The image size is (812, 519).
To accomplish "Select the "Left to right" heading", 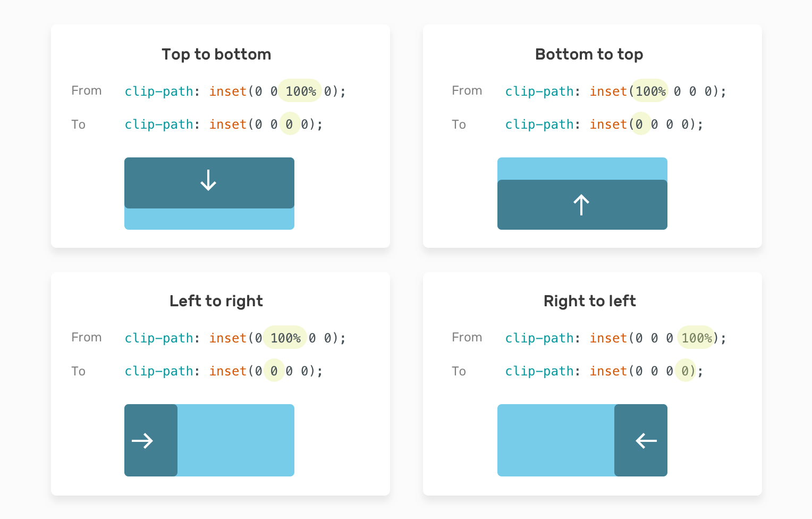I will click(x=216, y=301).
